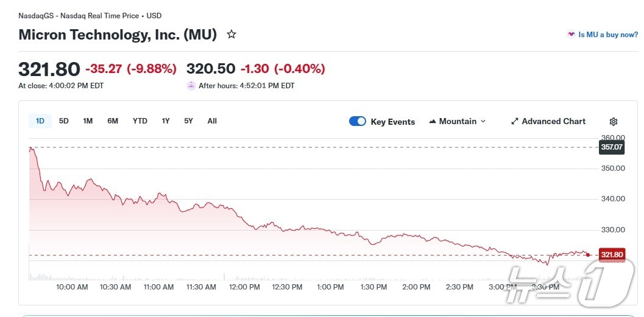Click the 357.07 previous close label
Viewport: 644px width, 317px height.
coord(612,147)
